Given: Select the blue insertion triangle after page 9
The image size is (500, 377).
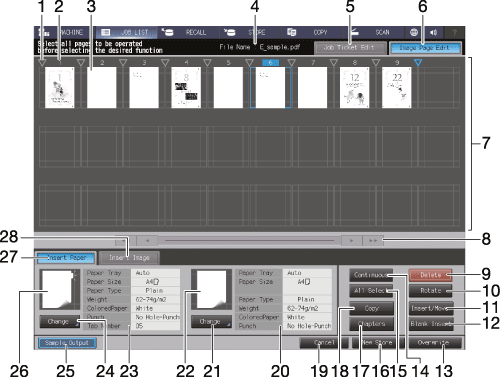Looking at the screenshot, I should click(418, 62).
